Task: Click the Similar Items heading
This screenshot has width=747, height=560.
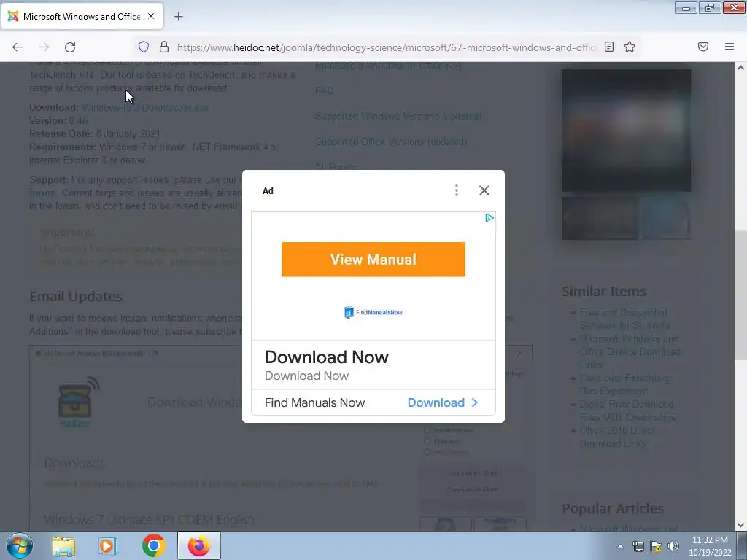Action: pyautogui.click(x=603, y=291)
